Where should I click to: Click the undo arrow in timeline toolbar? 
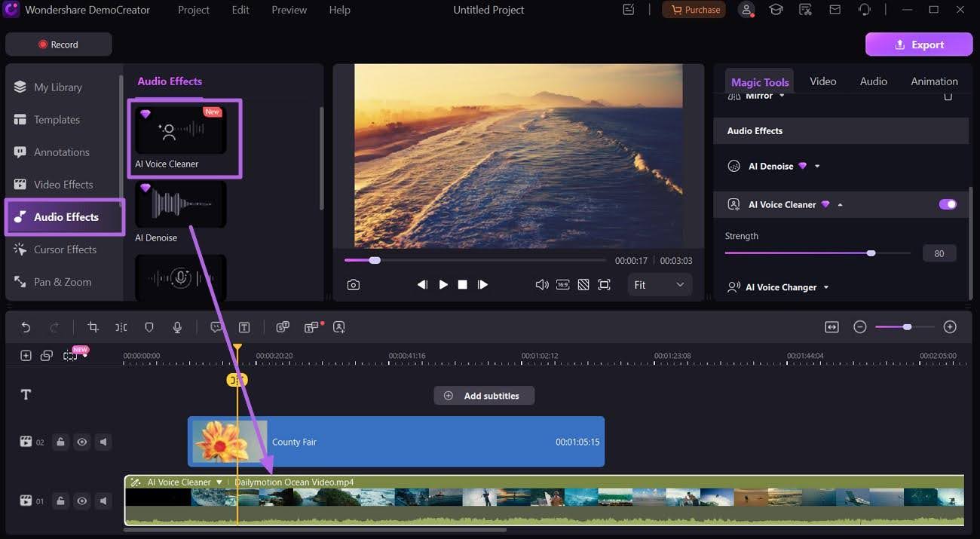[x=26, y=327]
